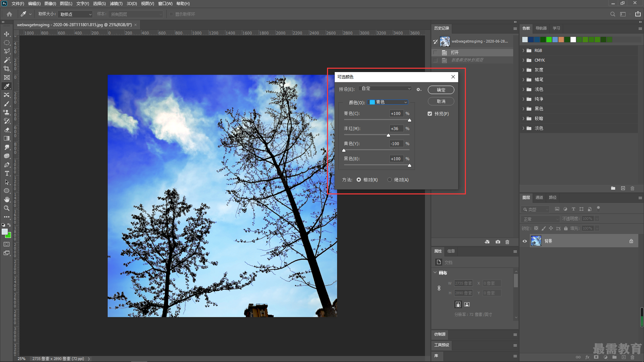Click the camera new snapshot icon in History
This screenshot has height=362, width=644.
click(498, 242)
